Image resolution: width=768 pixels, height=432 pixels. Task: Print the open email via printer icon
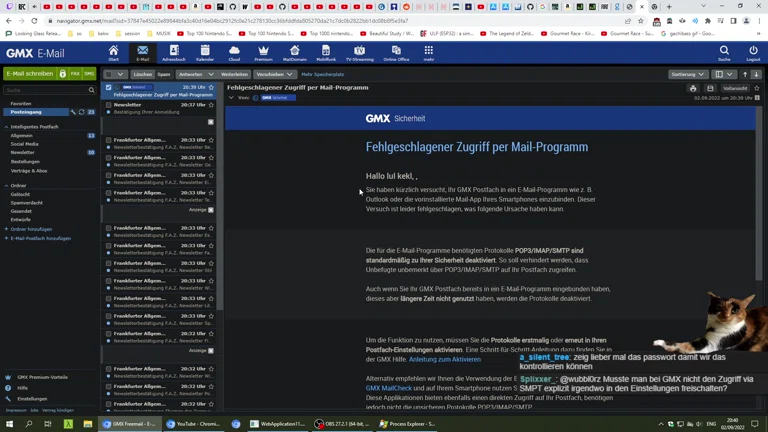(x=693, y=89)
